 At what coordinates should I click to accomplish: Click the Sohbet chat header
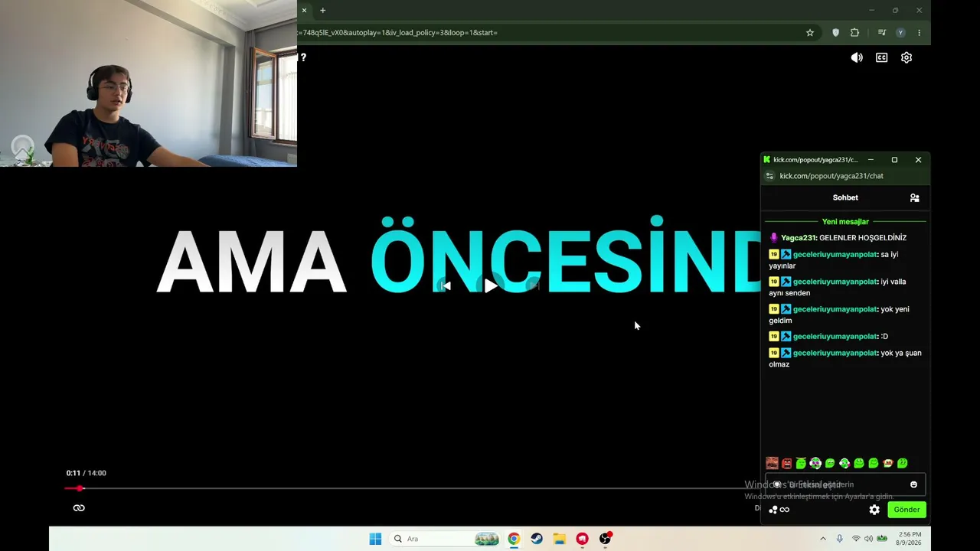[845, 197]
